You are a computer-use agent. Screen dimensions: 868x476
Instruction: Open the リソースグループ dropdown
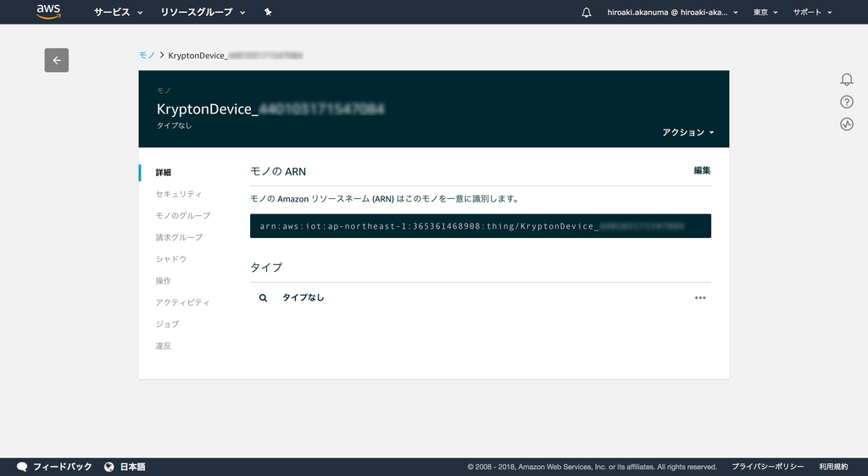203,12
